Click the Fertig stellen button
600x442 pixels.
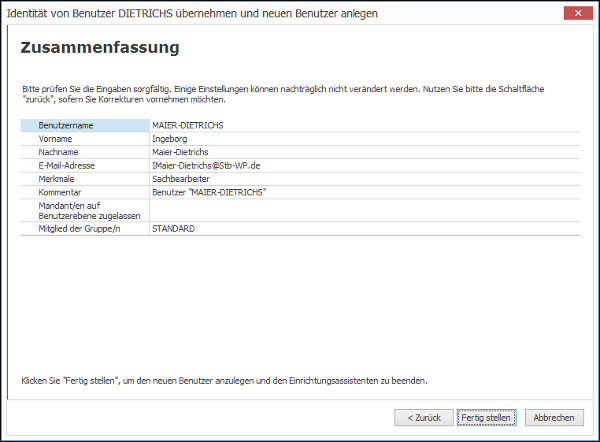click(x=486, y=418)
